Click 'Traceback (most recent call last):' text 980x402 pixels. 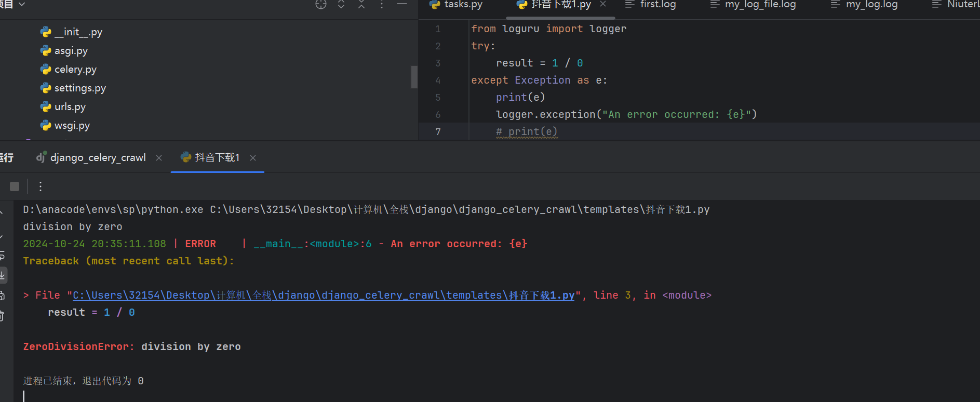point(128,261)
